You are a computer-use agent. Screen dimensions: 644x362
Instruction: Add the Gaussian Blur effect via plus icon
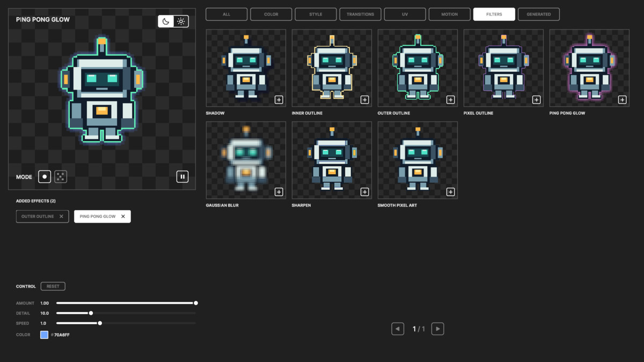(x=279, y=192)
